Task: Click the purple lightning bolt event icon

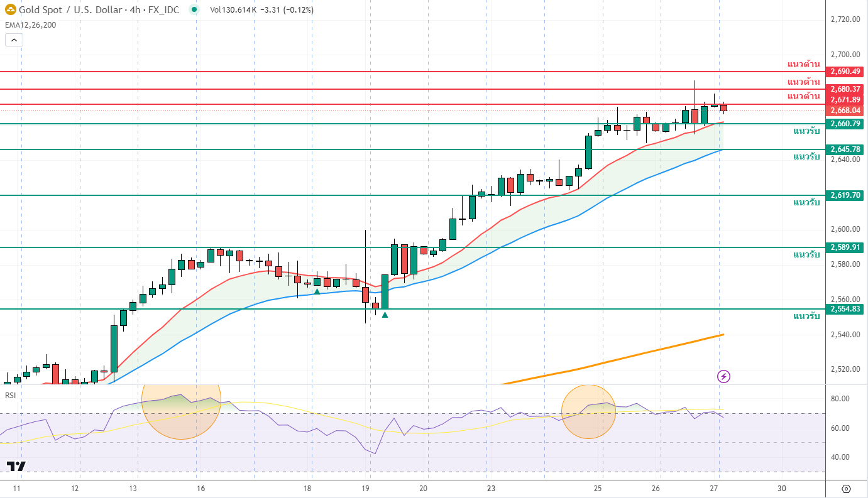Action: pyautogui.click(x=724, y=376)
